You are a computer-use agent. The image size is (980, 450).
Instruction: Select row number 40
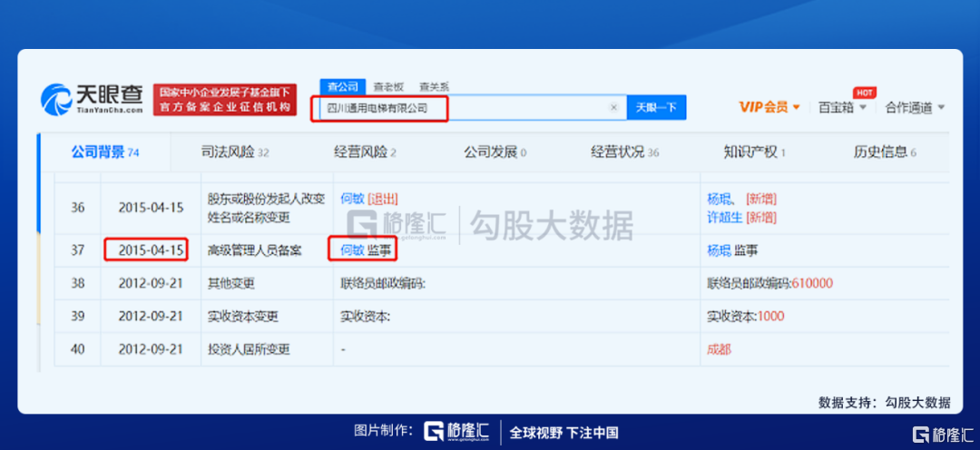point(77,349)
